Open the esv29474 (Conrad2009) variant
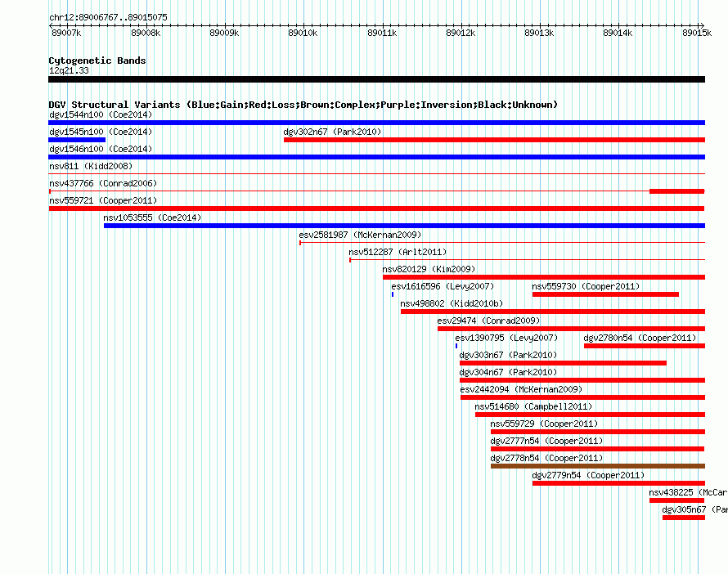728x574 pixels. pos(488,321)
